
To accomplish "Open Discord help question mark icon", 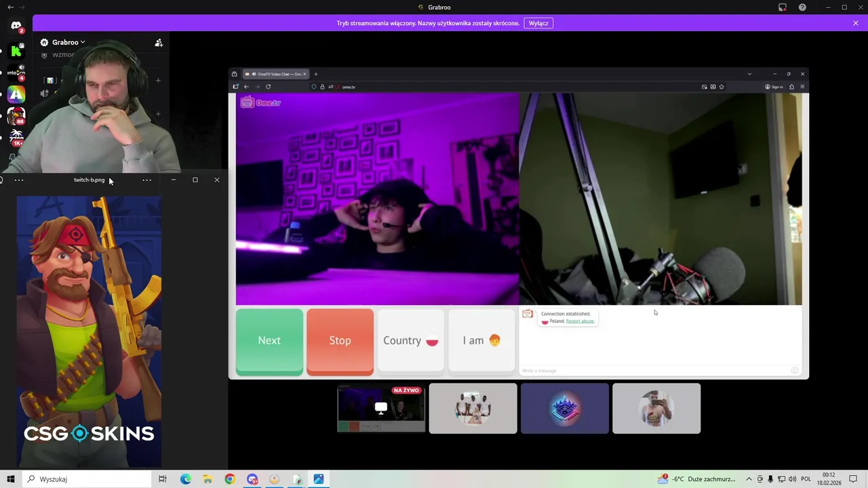I will (x=803, y=7).
